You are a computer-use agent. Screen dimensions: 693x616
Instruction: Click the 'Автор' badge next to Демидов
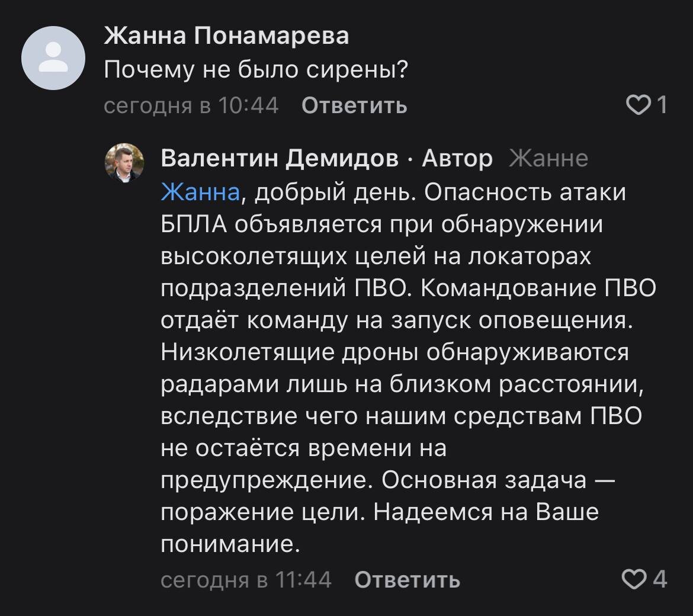[457, 158]
